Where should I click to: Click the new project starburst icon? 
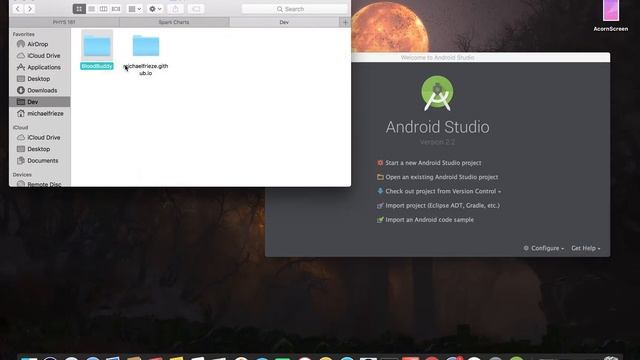pyautogui.click(x=380, y=163)
